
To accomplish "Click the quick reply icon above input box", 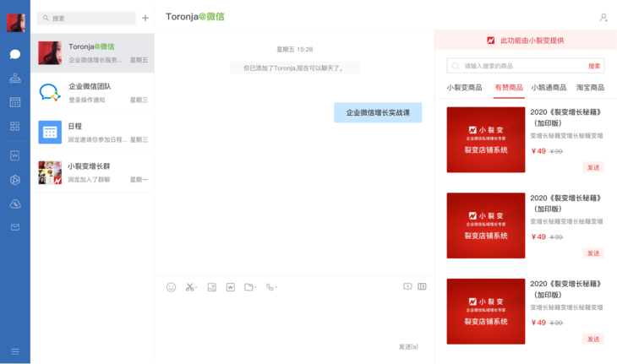I will (x=407, y=286).
